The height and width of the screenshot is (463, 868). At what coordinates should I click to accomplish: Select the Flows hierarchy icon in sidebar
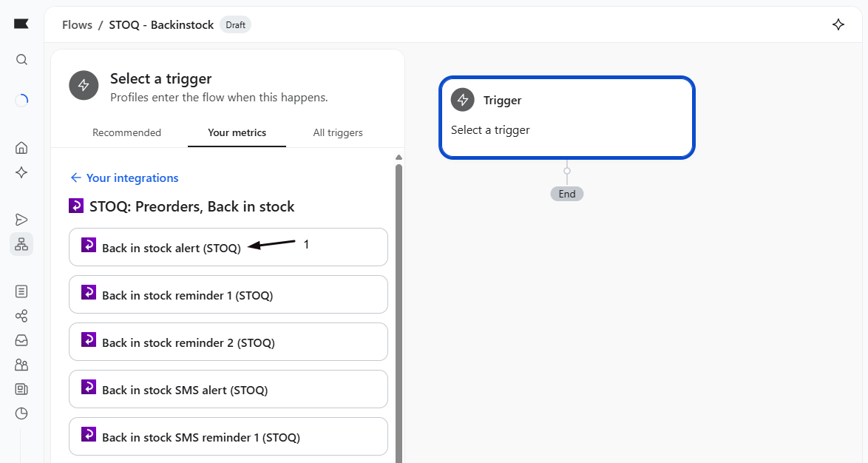pyautogui.click(x=21, y=244)
